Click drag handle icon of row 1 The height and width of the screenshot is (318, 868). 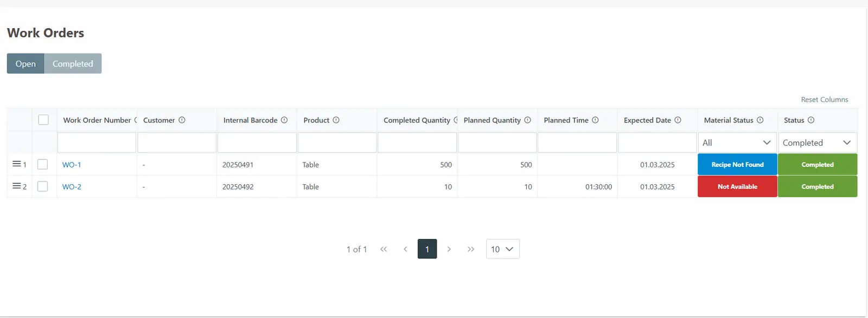[17, 164]
